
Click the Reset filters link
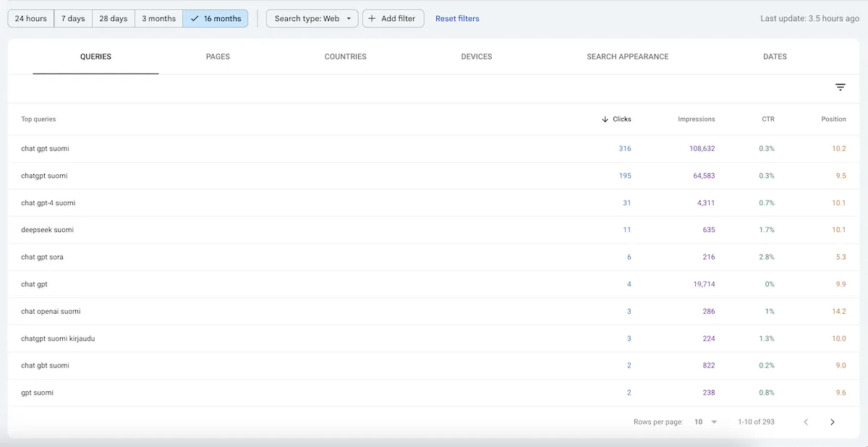[457, 18]
